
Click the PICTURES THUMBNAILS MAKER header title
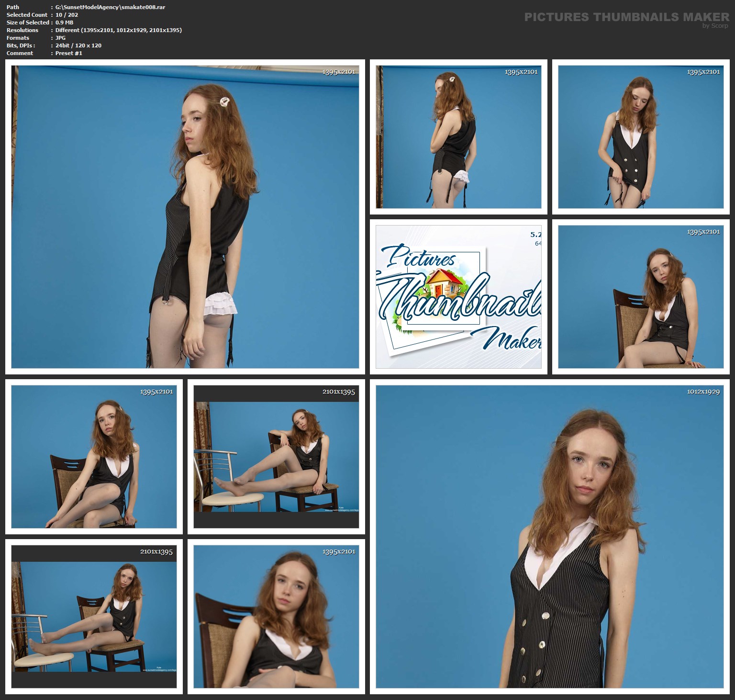coord(626,17)
